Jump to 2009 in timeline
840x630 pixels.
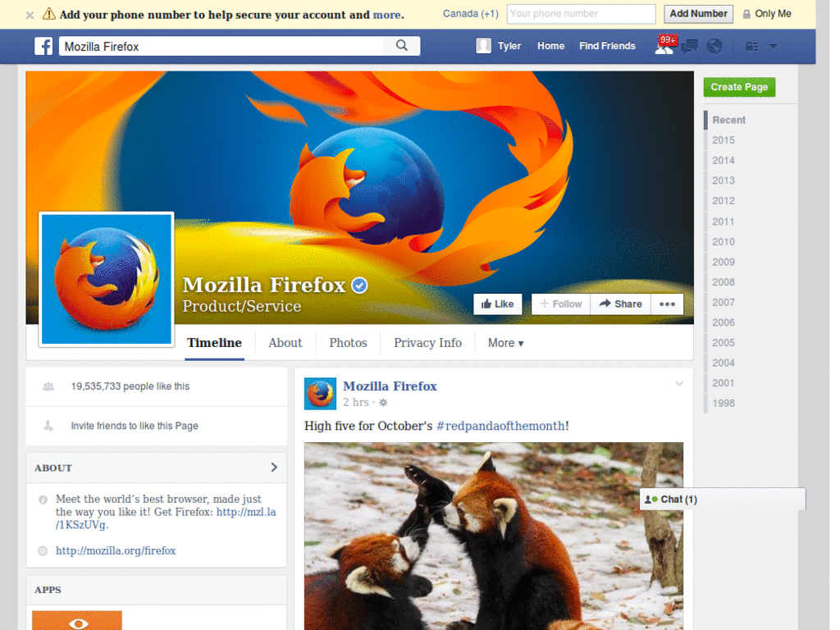tap(724, 262)
